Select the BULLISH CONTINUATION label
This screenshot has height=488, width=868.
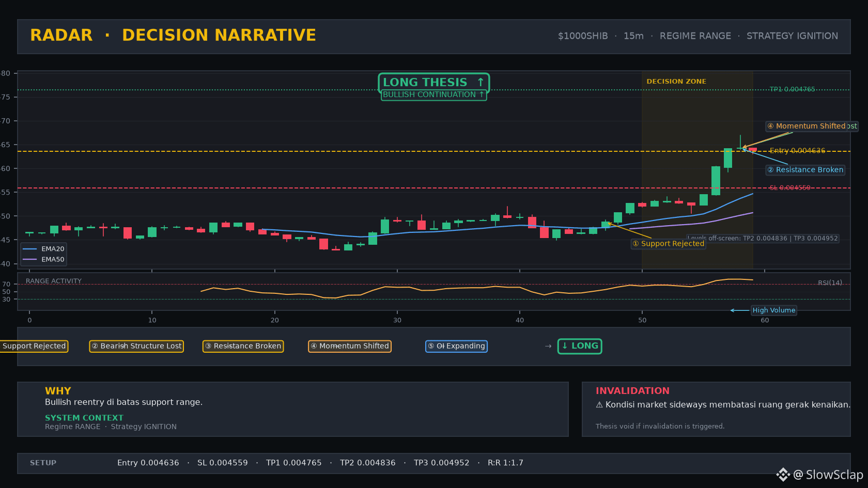(433, 95)
